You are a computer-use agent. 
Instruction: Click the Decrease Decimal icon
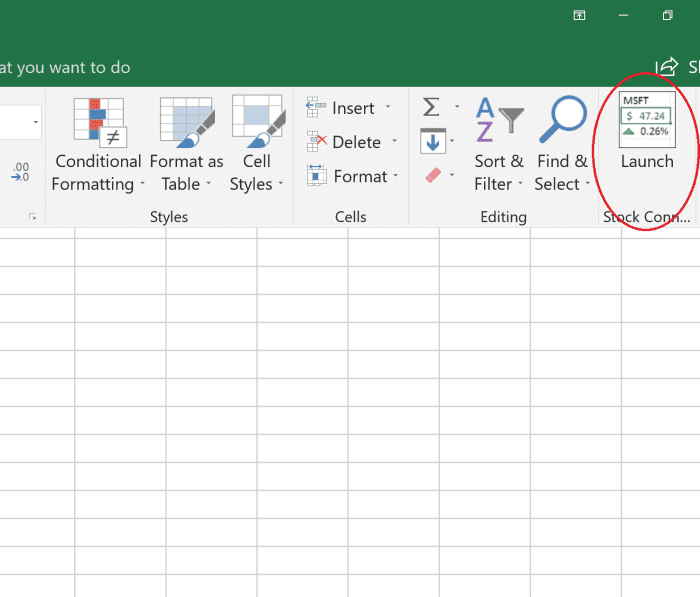click(x=21, y=172)
